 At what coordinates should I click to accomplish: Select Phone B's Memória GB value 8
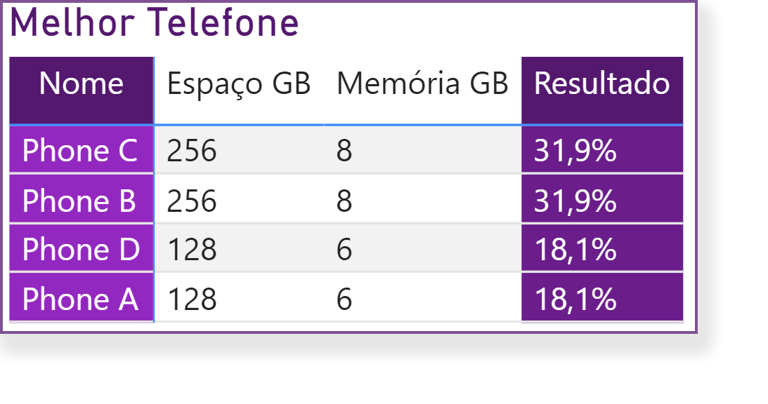tap(344, 200)
